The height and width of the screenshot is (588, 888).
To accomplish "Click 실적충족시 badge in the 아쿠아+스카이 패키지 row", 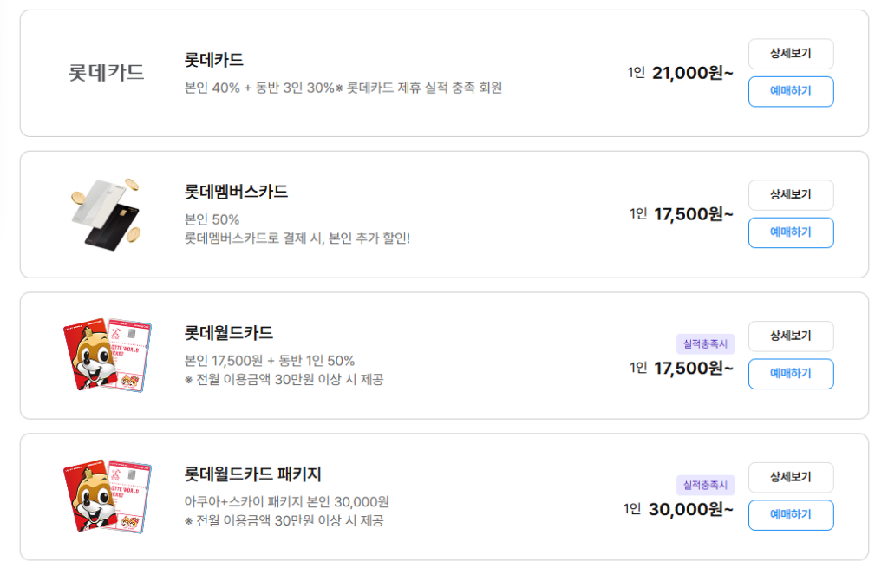I will tap(705, 485).
